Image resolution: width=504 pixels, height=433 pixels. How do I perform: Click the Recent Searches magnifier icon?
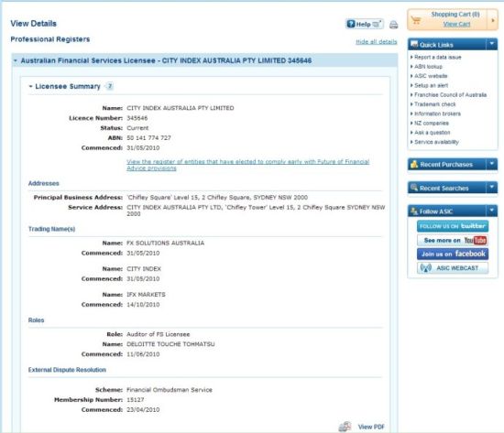coord(414,188)
